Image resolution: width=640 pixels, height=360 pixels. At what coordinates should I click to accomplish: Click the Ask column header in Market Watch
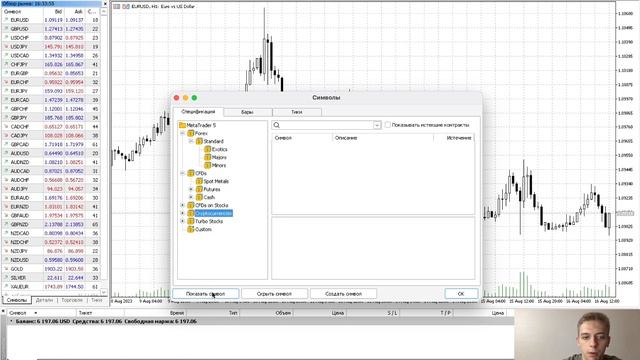point(74,12)
